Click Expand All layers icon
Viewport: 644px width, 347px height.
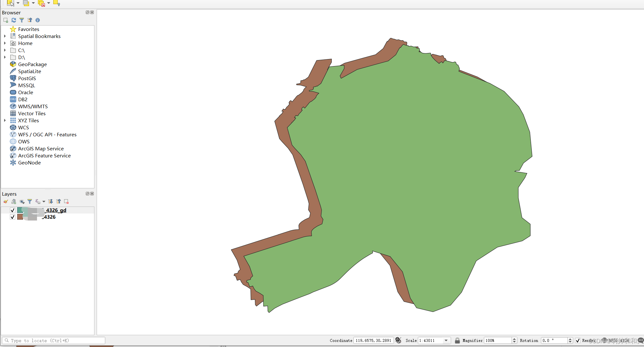click(x=50, y=201)
